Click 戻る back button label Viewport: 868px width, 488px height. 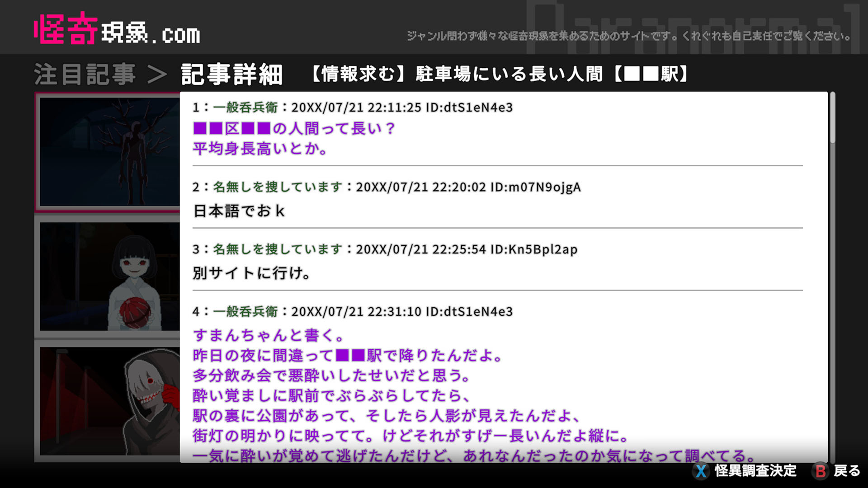pyautogui.click(x=847, y=471)
